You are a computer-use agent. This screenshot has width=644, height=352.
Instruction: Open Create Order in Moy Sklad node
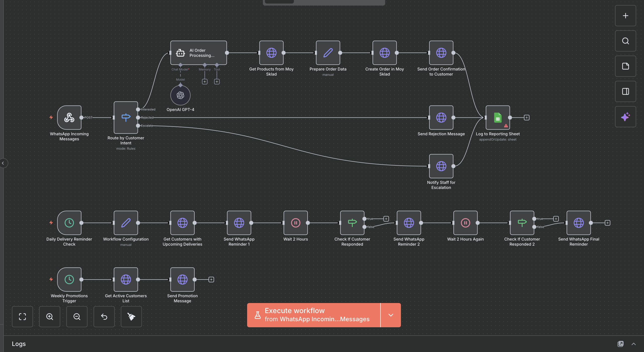point(385,53)
